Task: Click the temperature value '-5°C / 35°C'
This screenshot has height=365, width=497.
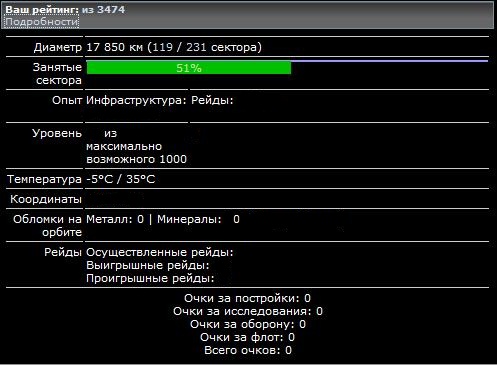Action: coord(121,179)
